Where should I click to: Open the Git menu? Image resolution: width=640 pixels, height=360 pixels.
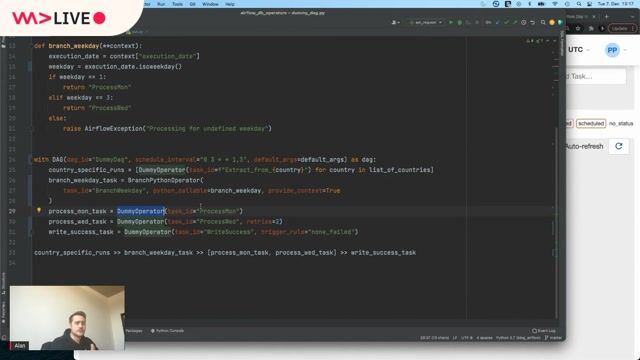[x=192, y=4]
